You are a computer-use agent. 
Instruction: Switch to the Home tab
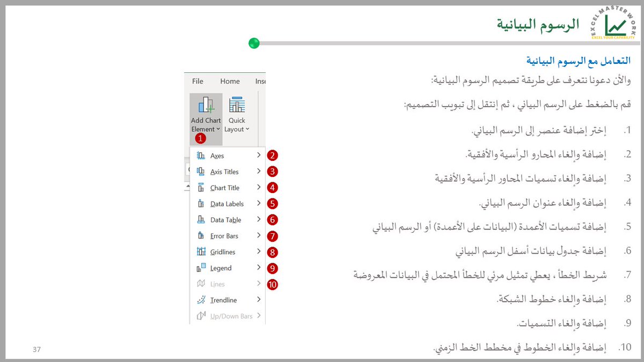pos(230,81)
